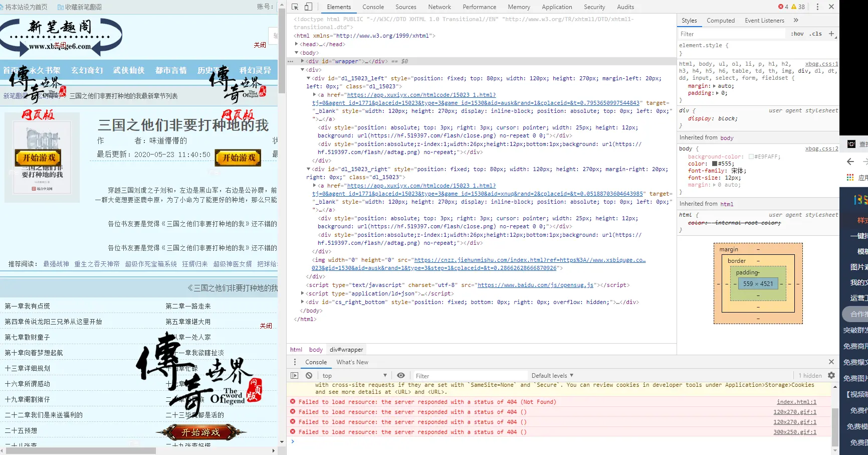
Task: Open DevTools customize menu with three dots
Action: pos(817,7)
